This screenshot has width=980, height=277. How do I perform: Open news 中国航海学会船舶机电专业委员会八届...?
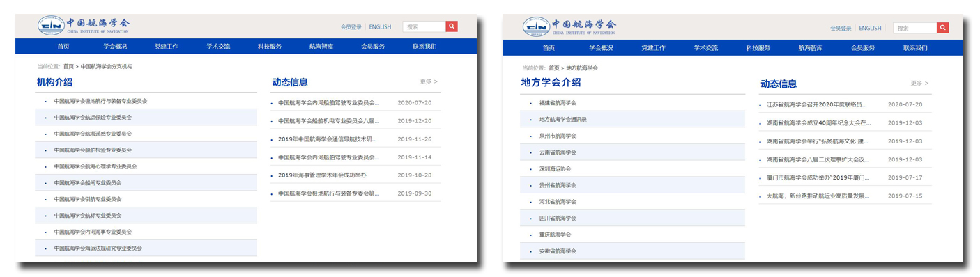(328, 120)
